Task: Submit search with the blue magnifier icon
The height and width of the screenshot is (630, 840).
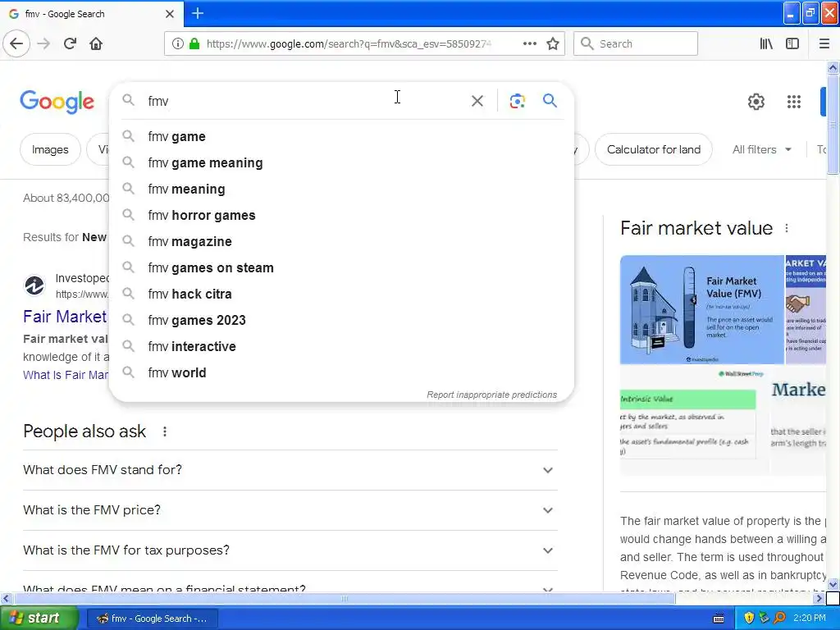Action: click(550, 100)
